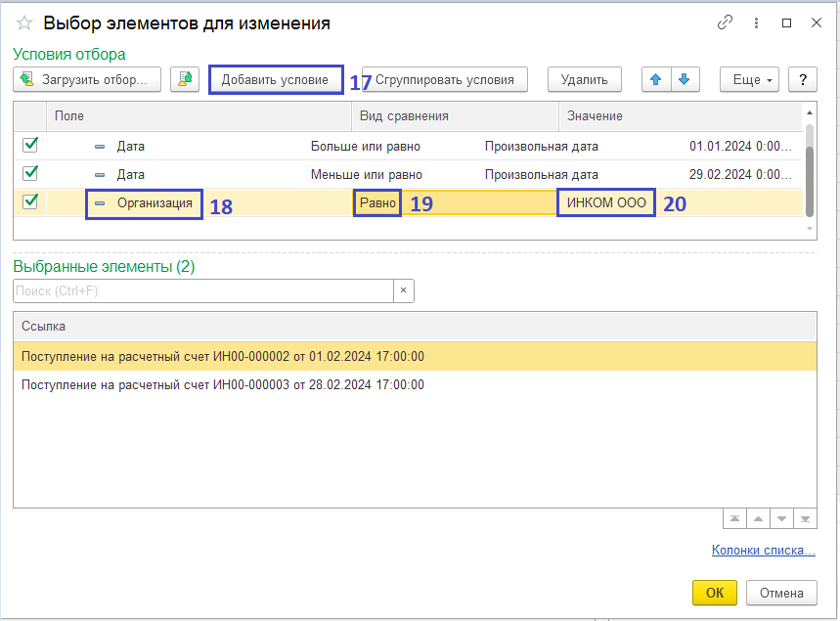This screenshot has width=840, height=621.
Task: Jump to first item in list navigation
Action: [x=733, y=519]
